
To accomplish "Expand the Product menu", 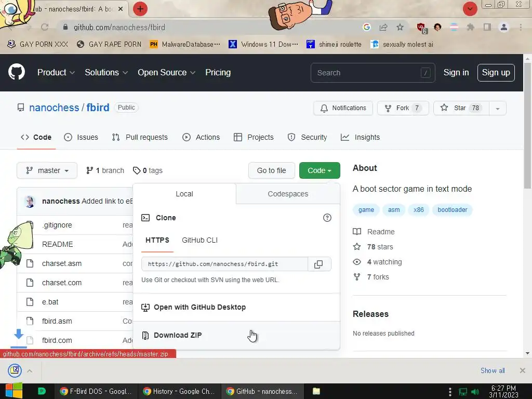I will tap(56, 72).
